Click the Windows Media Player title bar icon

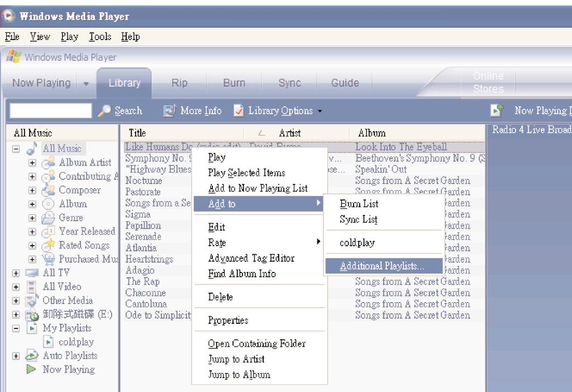[x=8, y=16]
